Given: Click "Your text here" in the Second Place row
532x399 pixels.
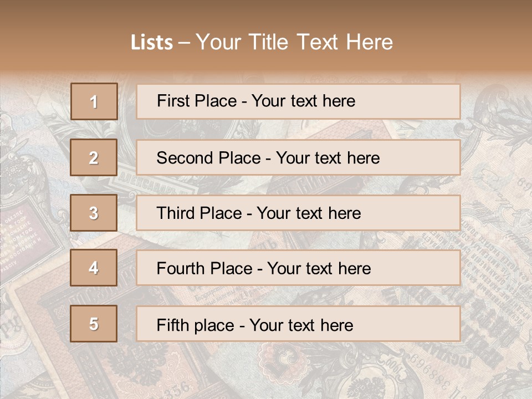Looking at the screenshot, I should (328, 158).
